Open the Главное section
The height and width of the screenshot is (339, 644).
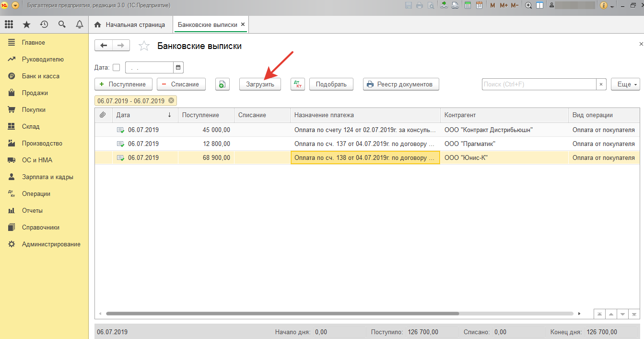pyautogui.click(x=44, y=43)
